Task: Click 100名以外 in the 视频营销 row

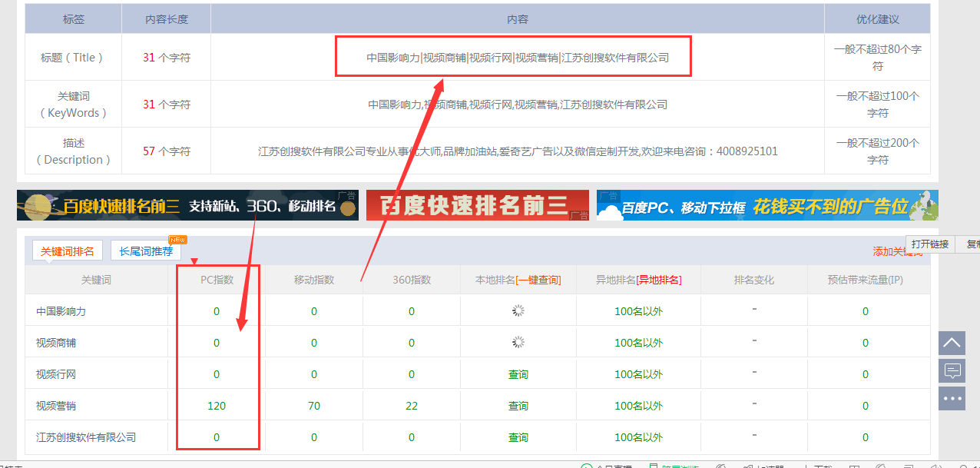Action: 639,406
